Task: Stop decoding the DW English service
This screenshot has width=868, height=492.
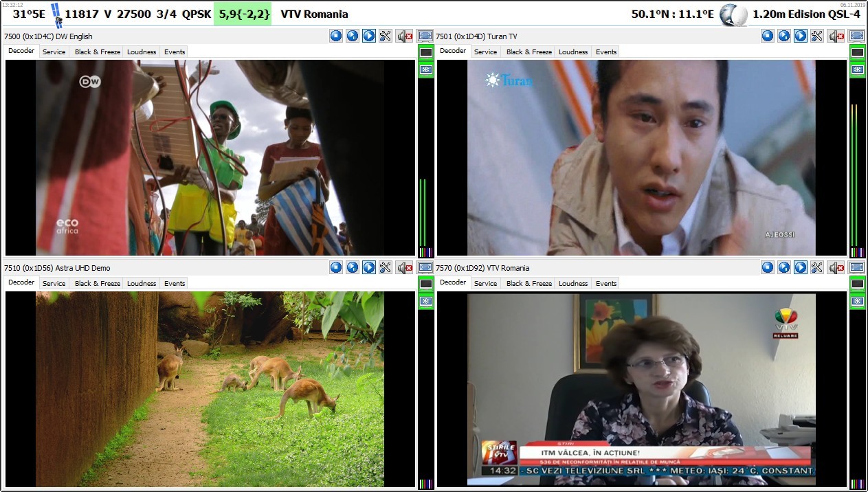Action: (x=336, y=36)
